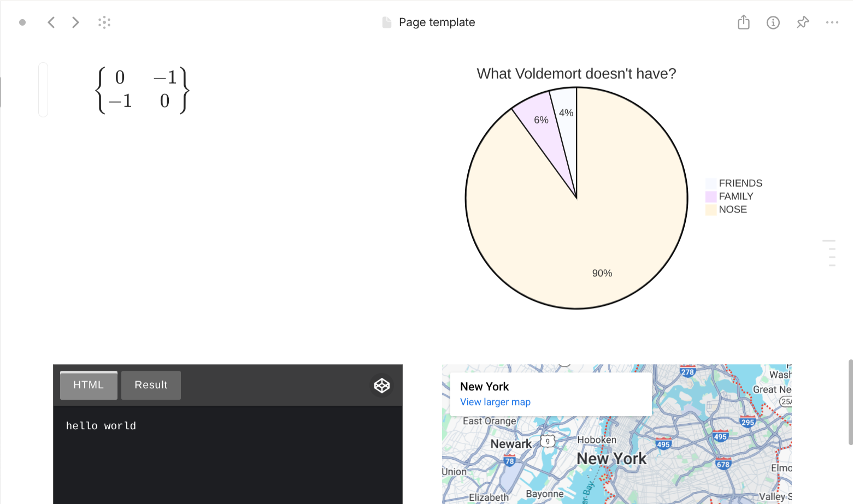Click the Page template title
The height and width of the screenshot is (504, 853).
pyautogui.click(x=437, y=22)
